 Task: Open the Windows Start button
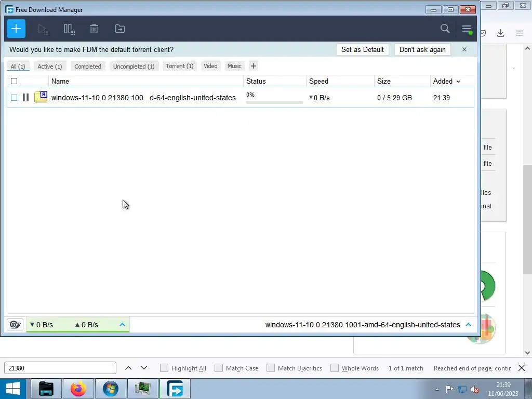coord(13,389)
